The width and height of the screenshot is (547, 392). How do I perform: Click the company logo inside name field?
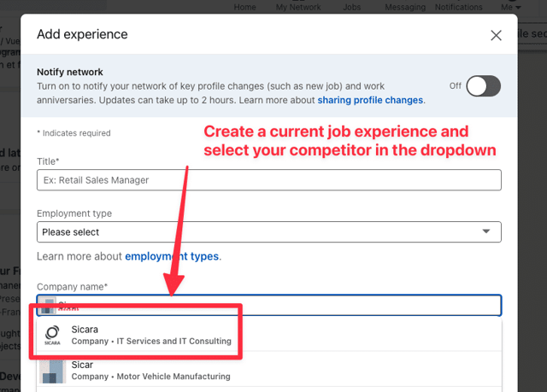coord(48,306)
